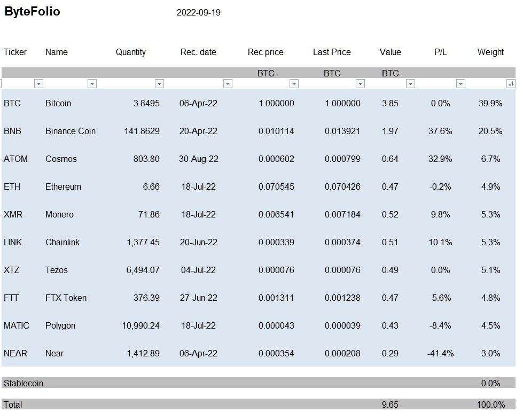This screenshot has height=420, width=523.
Task: Click the Weight column header
Action: [490, 52]
